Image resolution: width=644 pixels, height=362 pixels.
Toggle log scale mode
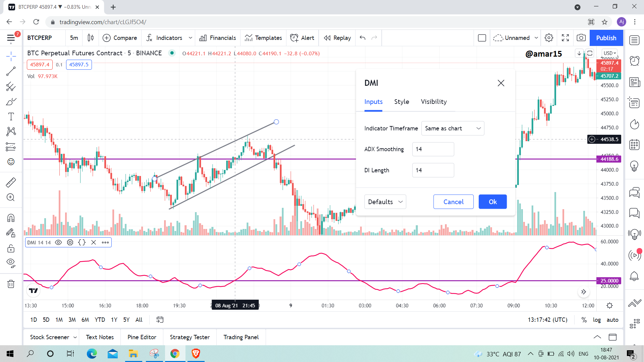[597, 320]
